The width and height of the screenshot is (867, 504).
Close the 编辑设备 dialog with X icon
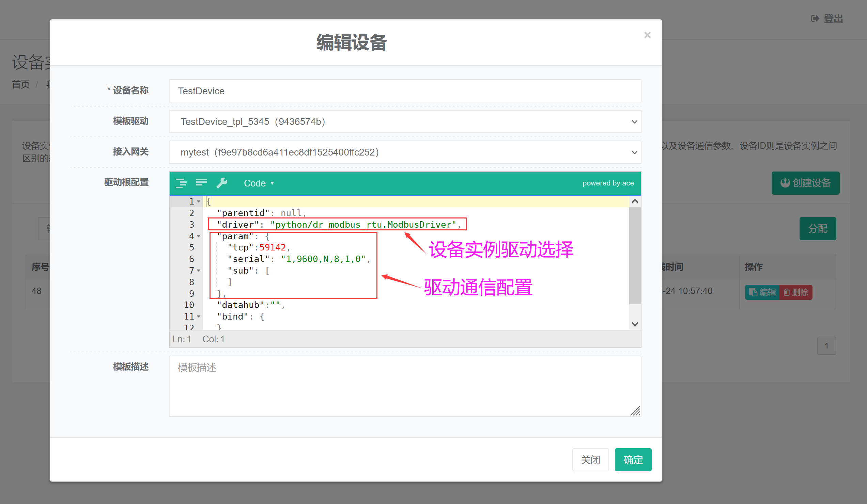pyautogui.click(x=647, y=35)
